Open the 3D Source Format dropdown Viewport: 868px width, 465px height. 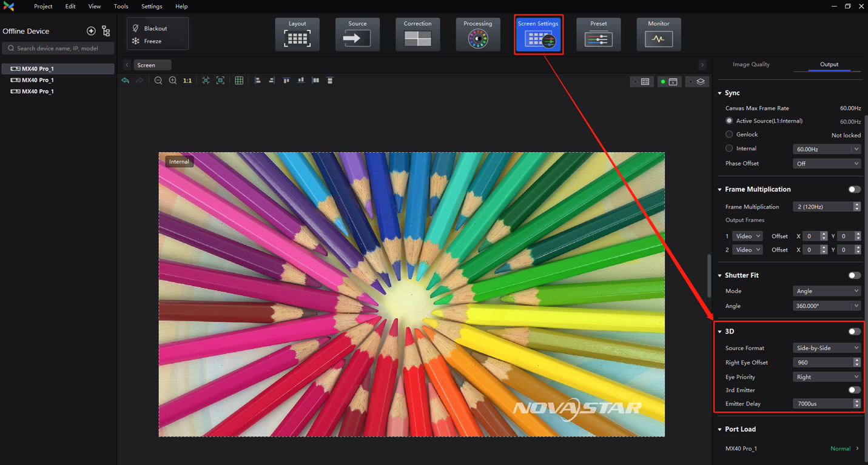click(827, 348)
